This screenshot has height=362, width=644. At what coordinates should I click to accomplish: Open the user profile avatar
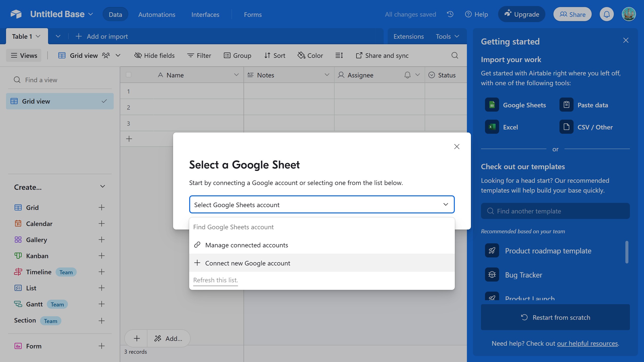[x=629, y=14]
